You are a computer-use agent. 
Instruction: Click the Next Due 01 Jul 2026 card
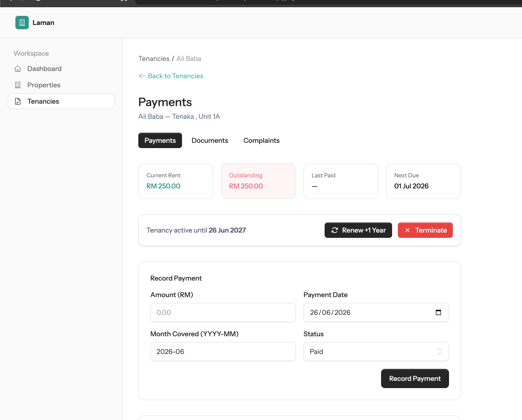pyautogui.click(x=423, y=181)
